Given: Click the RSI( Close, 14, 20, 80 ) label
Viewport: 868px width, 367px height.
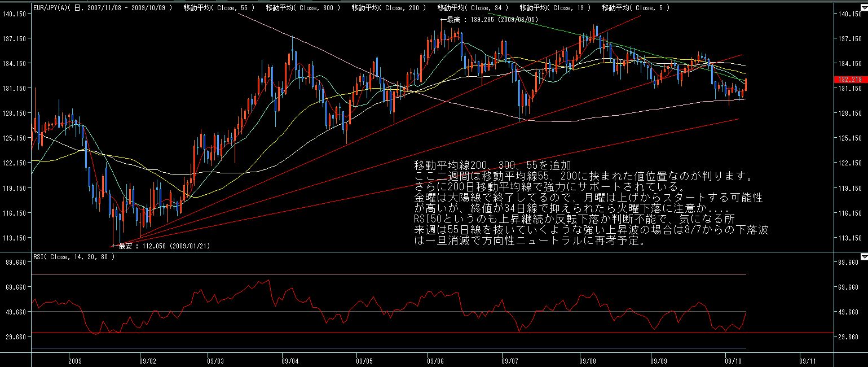Looking at the screenshot, I should (x=74, y=257).
